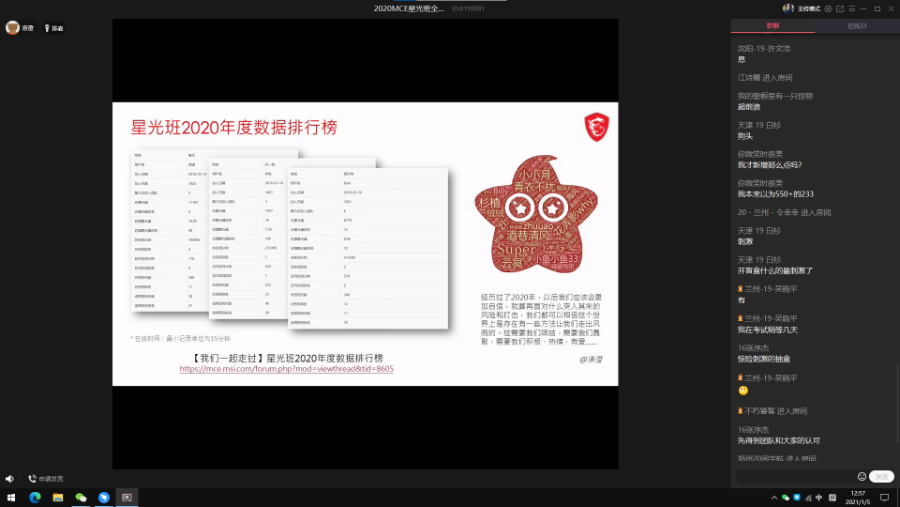Open the Windows notification center

(x=885, y=497)
